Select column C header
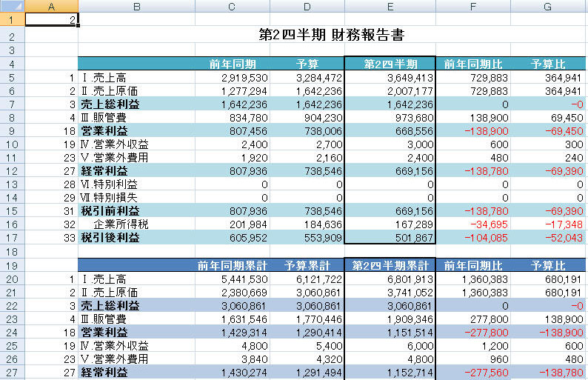Image resolution: width=588 pixels, height=380 pixels. [x=232, y=6]
